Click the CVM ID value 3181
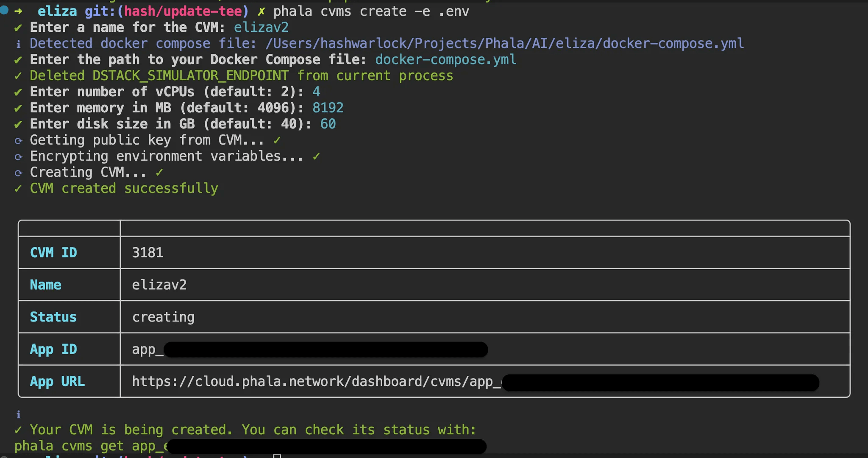This screenshot has width=868, height=458. pos(147,253)
